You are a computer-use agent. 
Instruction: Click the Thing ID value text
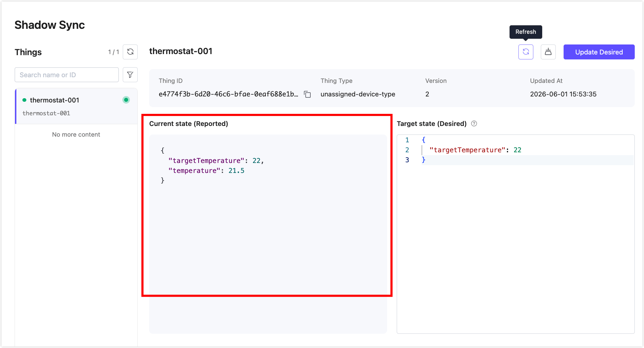coord(228,94)
